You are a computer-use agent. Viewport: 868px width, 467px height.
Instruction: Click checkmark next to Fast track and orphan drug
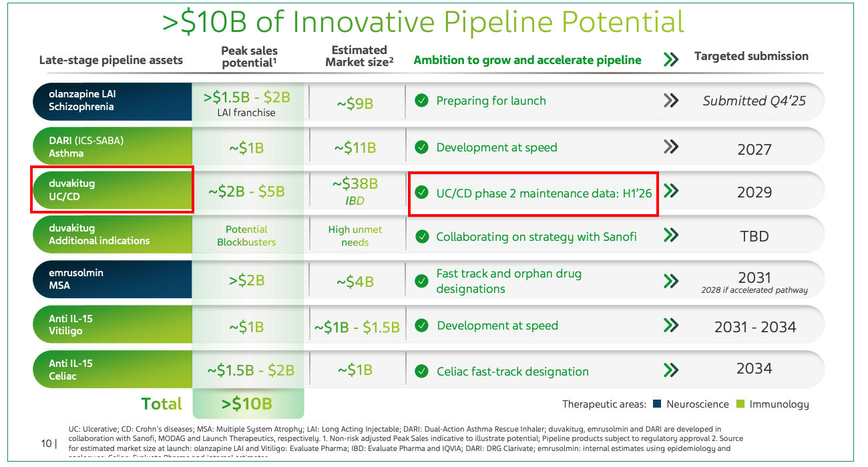tap(421, 281)
